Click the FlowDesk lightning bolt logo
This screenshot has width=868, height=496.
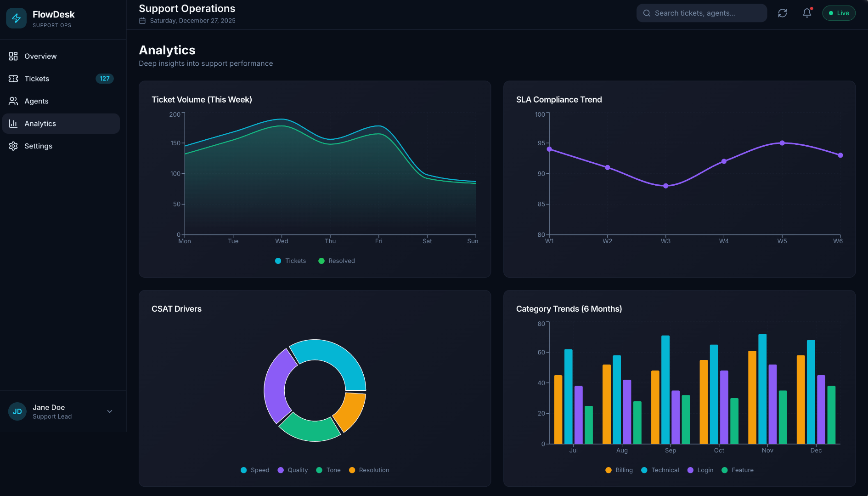click(x=17, y=18)
